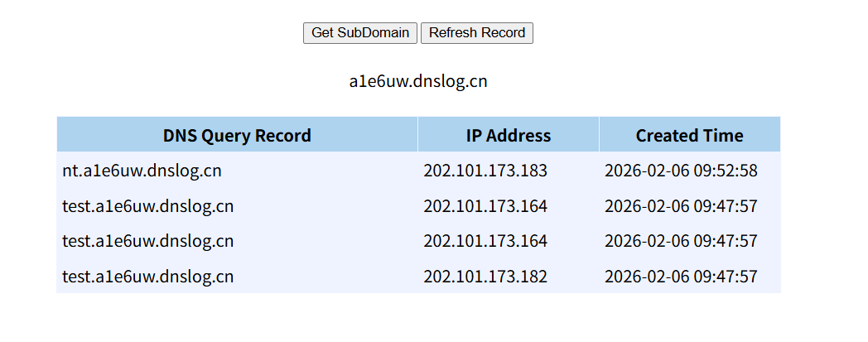This screenshot has height=342, width=868.
Task: Click the IP Address column header
Action: point(508,136)
